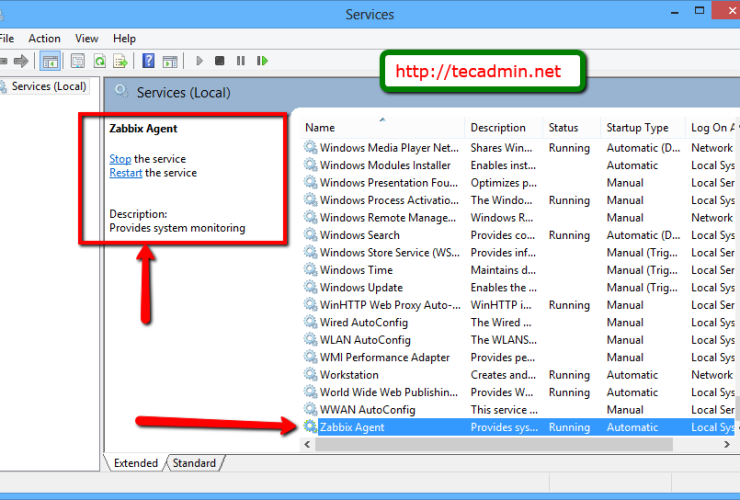Toggle the Show/Hide Console Tree icon
This screenshot has width=740, height=500.
point(50,61)
